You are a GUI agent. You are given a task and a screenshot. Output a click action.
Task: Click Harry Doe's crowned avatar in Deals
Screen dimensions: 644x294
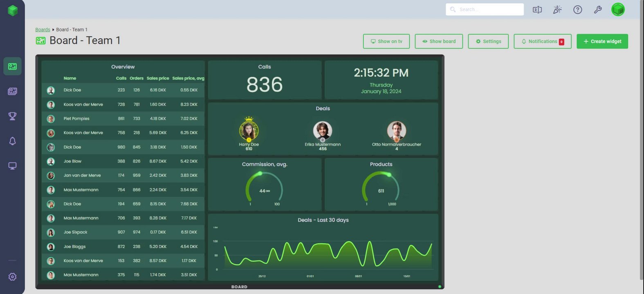[x=249, y=130]
